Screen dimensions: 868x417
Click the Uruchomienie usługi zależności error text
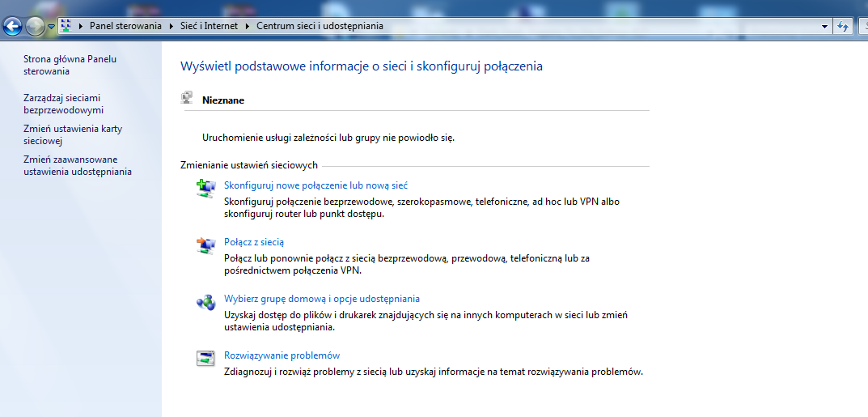(328, 138)
